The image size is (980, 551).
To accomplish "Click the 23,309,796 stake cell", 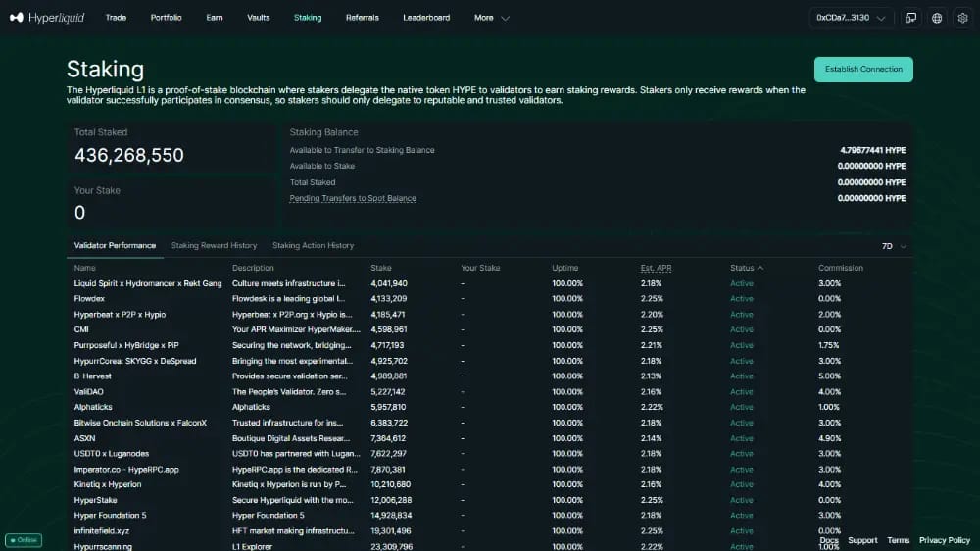I will coord(391,547).
